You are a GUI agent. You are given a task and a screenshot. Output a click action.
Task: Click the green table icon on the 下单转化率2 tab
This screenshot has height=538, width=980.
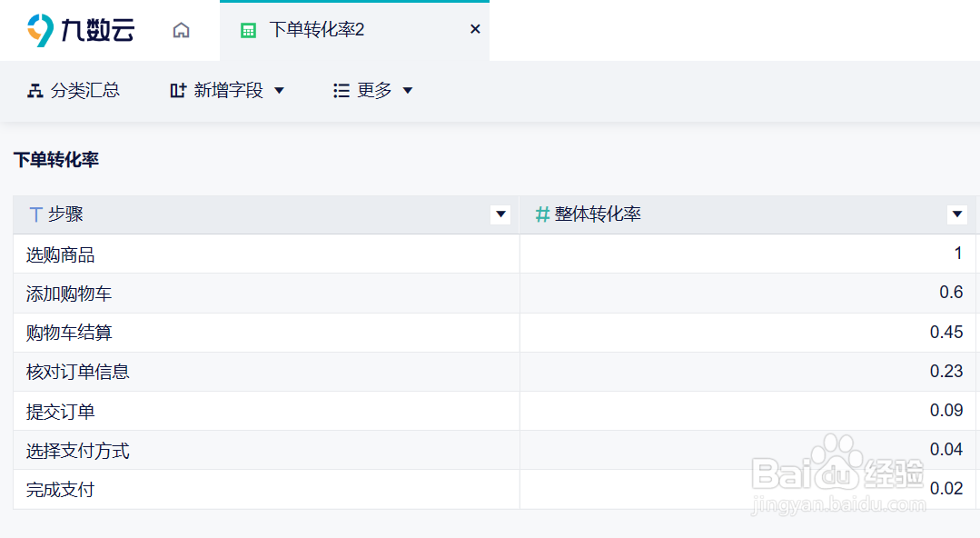pyautogui.click(x=247, y=29)
